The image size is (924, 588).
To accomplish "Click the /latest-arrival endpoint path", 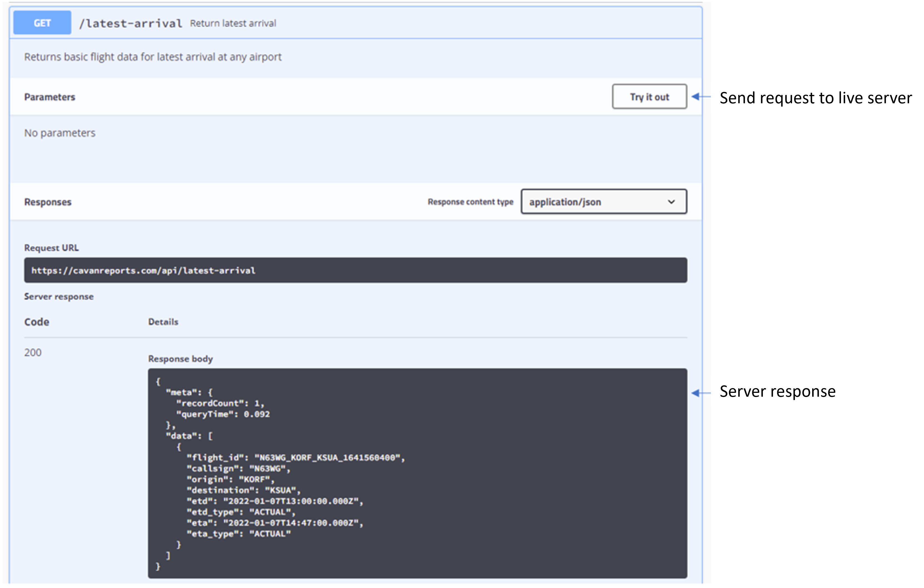I will click(130, 23).
